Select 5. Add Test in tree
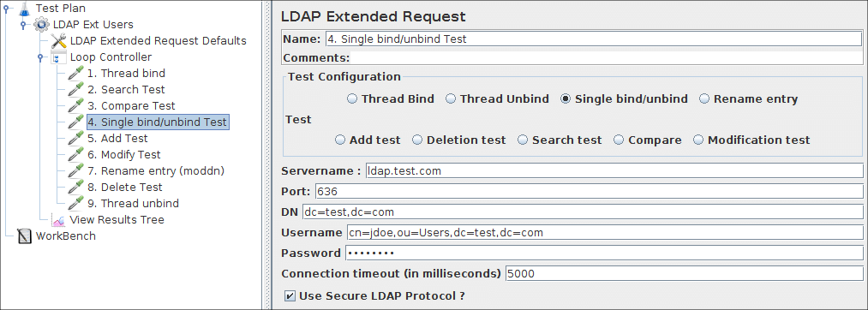 [117, 139]
